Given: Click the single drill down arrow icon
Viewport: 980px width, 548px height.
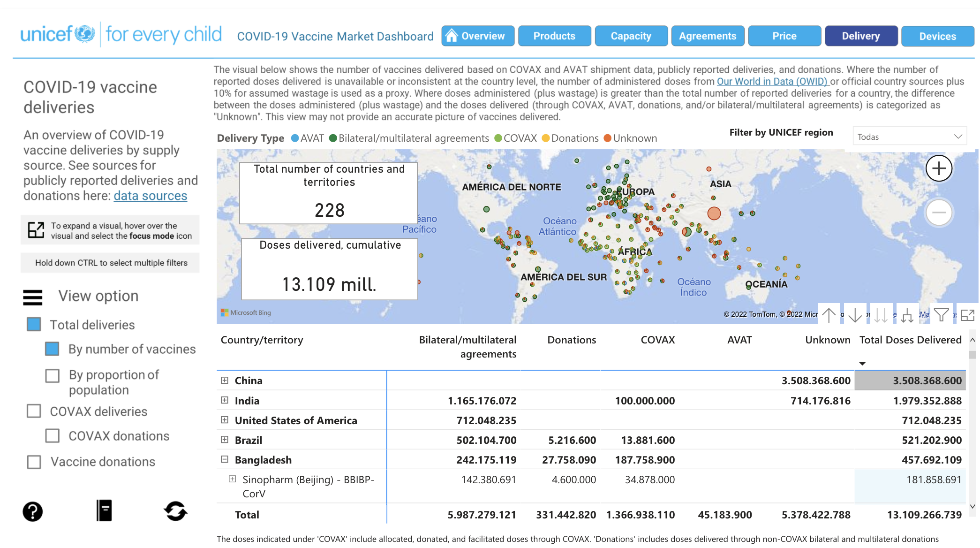Looking at the screenshot, I should coord(855,315).
